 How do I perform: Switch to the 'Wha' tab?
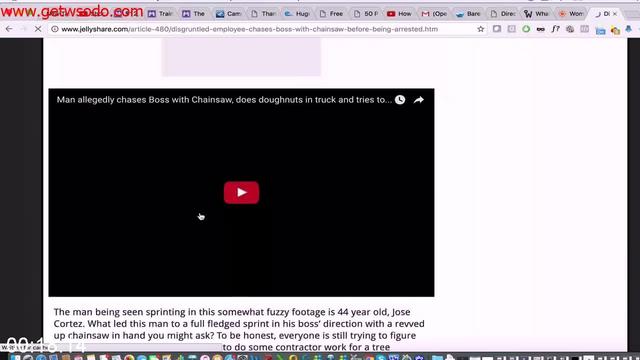(536, 13)
